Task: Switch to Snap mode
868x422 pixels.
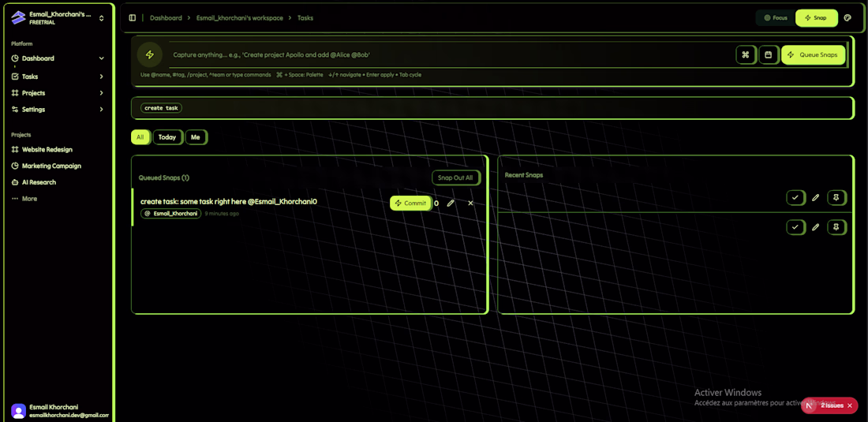Action: coord(816,17)
